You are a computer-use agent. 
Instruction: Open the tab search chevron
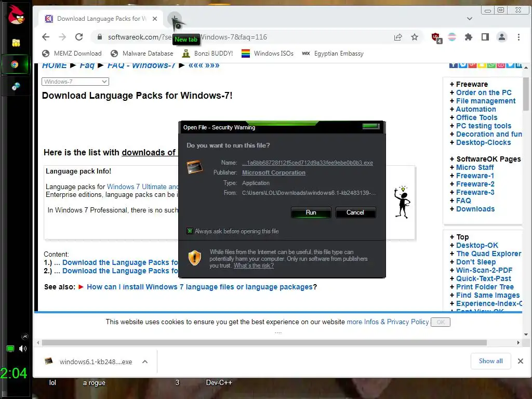pyautogui.click(x=470, y=19)
